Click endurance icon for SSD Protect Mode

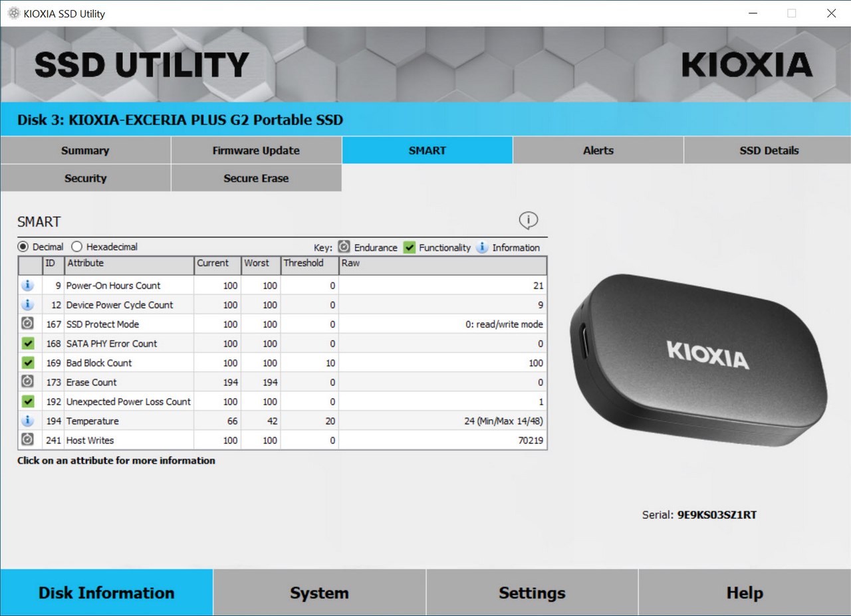pyautogui.click(x=27, y=324)
